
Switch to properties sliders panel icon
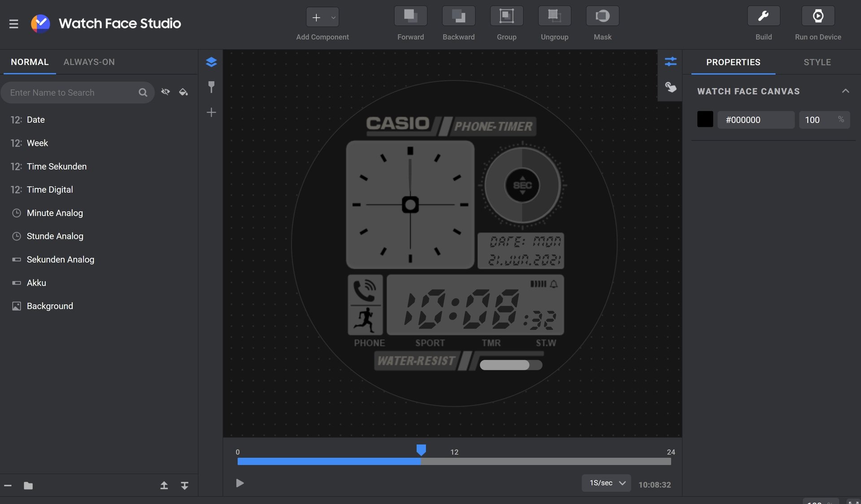tap(670, 62)
